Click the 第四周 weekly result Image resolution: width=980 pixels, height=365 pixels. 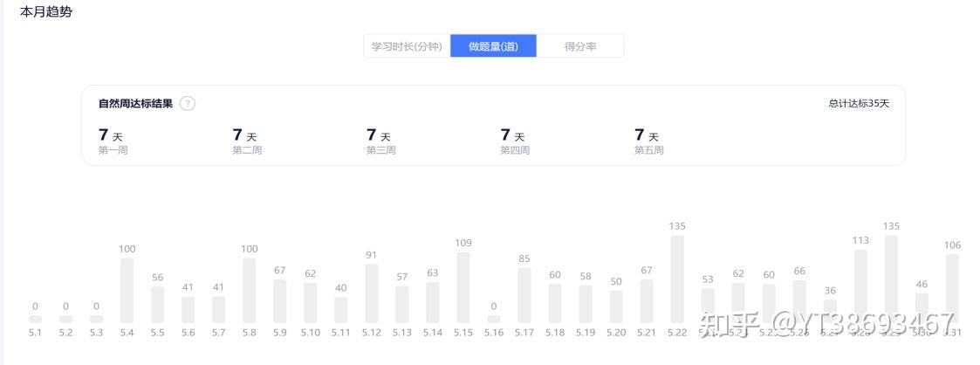pyautogui.click(x=514, y=141)
